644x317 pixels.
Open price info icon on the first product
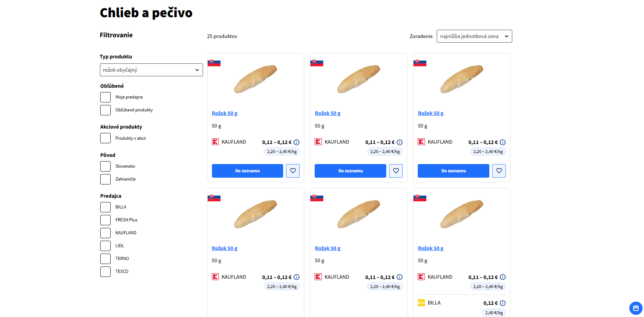pos(296,142)
